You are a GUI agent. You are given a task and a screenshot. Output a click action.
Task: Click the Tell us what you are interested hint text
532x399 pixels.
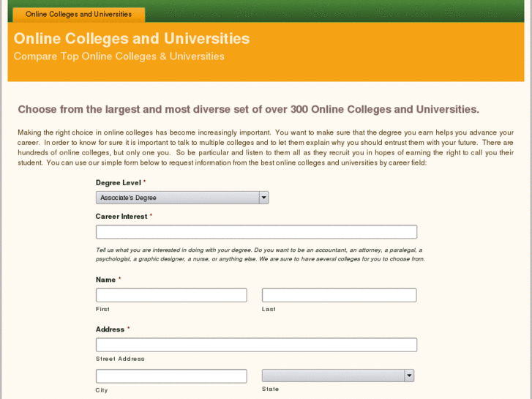260,254
